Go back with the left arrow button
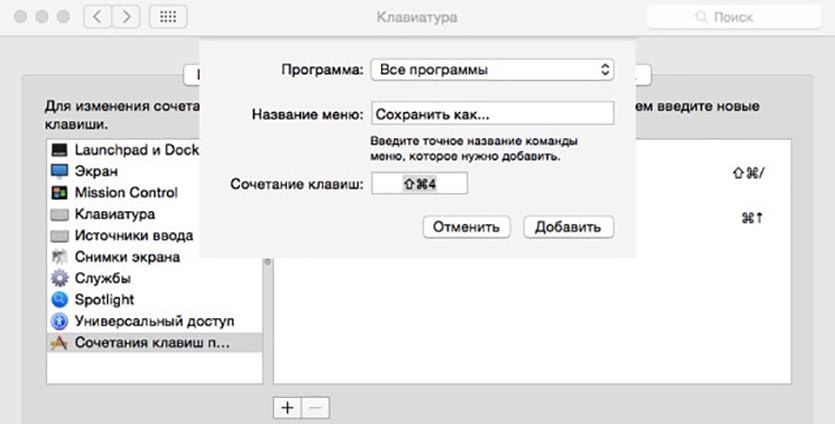Screen dimensions: 835x424 pyautogui.click(x=98, y=17)
